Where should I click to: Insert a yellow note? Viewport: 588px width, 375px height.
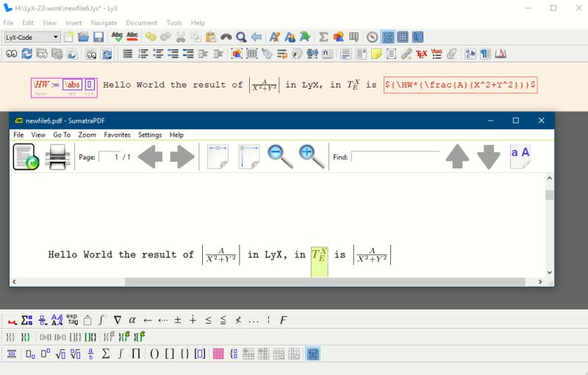point(376,54)
